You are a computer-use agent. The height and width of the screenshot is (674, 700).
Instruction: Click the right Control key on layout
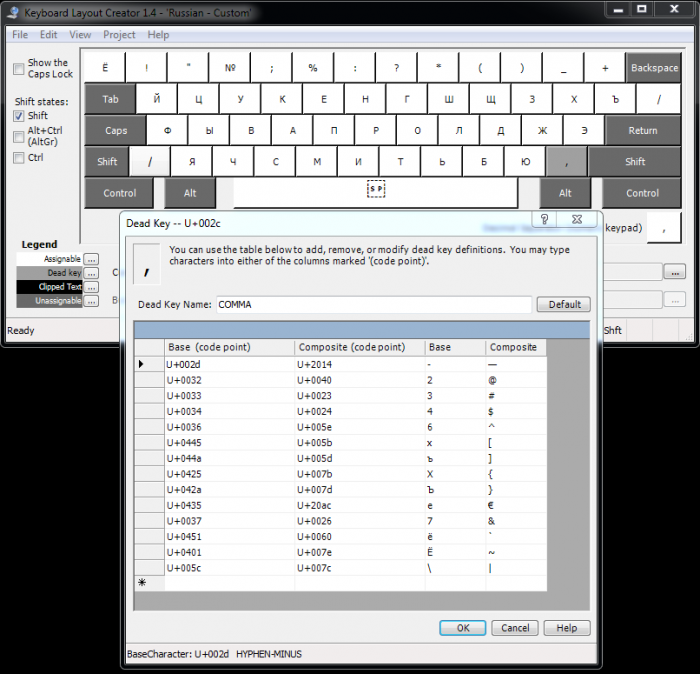642,193
